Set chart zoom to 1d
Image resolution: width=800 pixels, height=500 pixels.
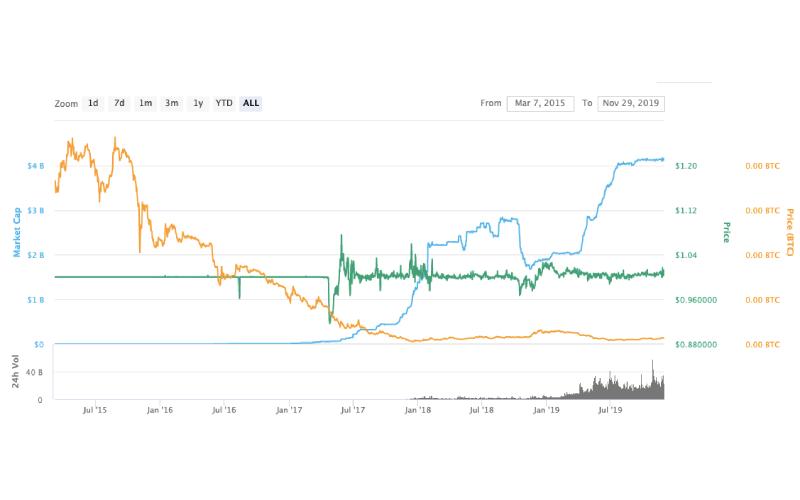(x=93, y=103)
